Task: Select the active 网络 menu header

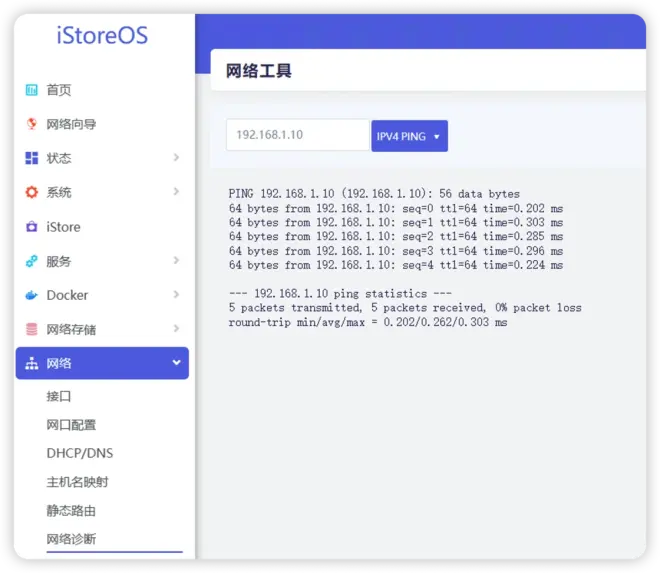Action: [102, 363]
